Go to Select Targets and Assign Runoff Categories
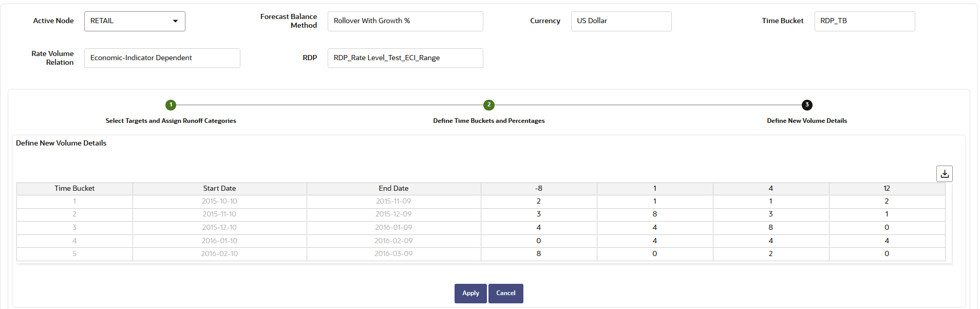Viewport: 980px width, 309px height. [x=171, y=121]
